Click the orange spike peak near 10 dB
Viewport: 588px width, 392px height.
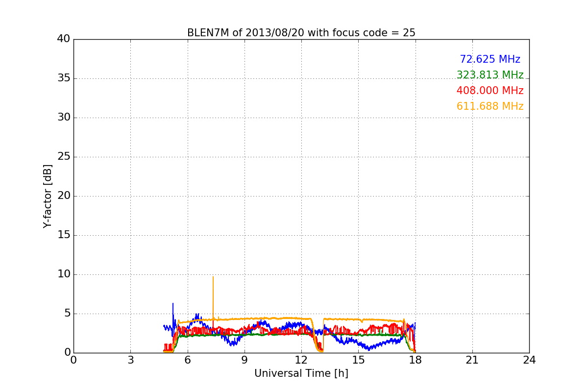pos(213,277)
